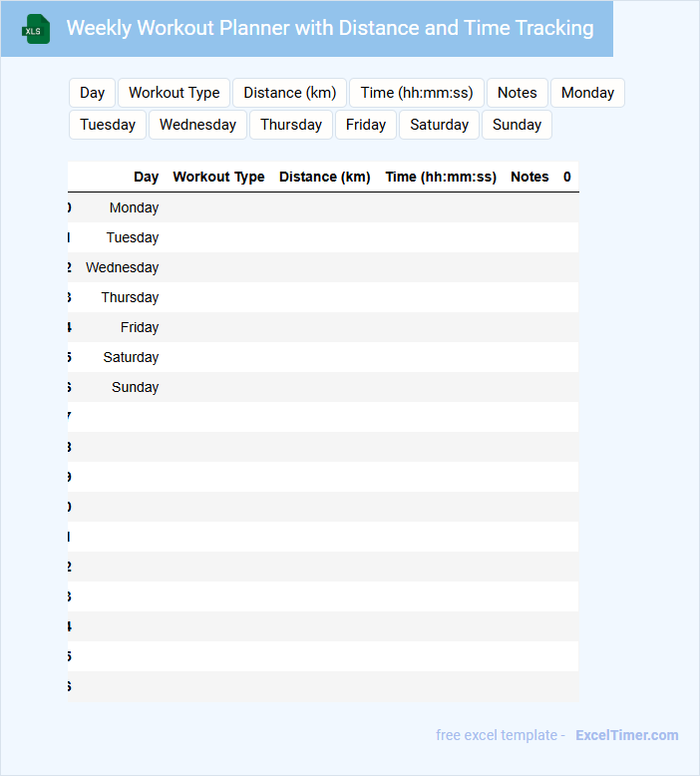Click the Sunday tag button
Viewport: 700px width, 776px height.
click(517, 125)
